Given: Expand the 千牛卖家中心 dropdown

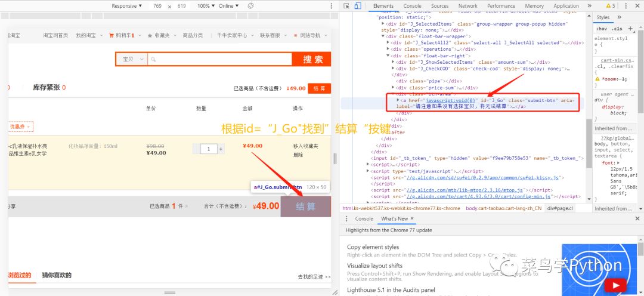Looking at the screenshot, I should point(234,35).
